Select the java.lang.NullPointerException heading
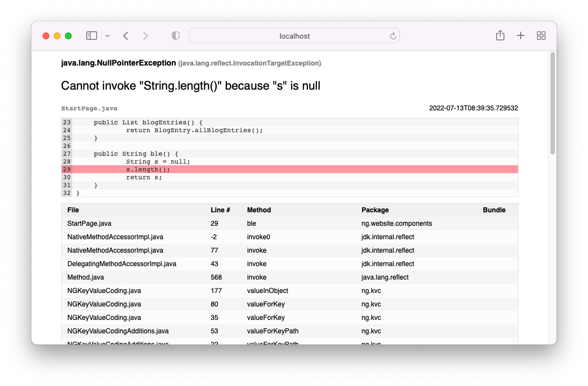Screen dimensions: 588x386 119,63
